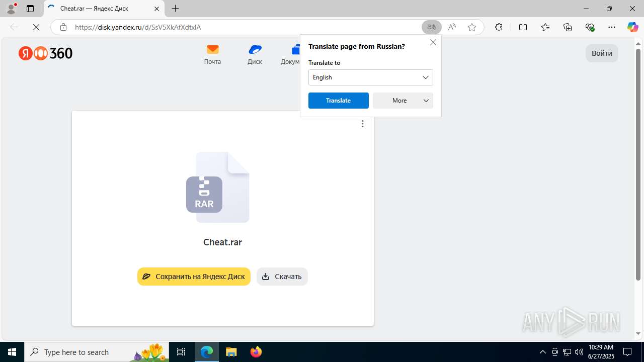This screenshot has height=362, width=644.
Task: Click the blue Translate button
Action: [339, 101]
